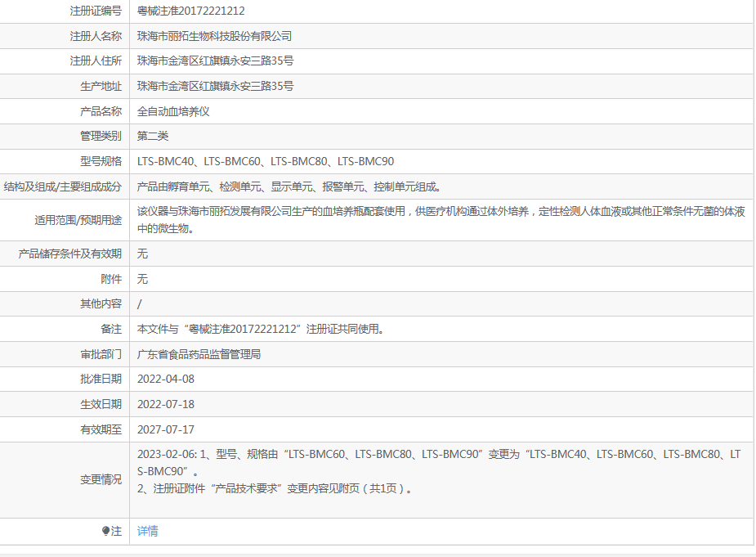Screen dimensions: 756x557
Task: Click the structure text 产品由孵育单元
Action: click(x=289, y=186)
